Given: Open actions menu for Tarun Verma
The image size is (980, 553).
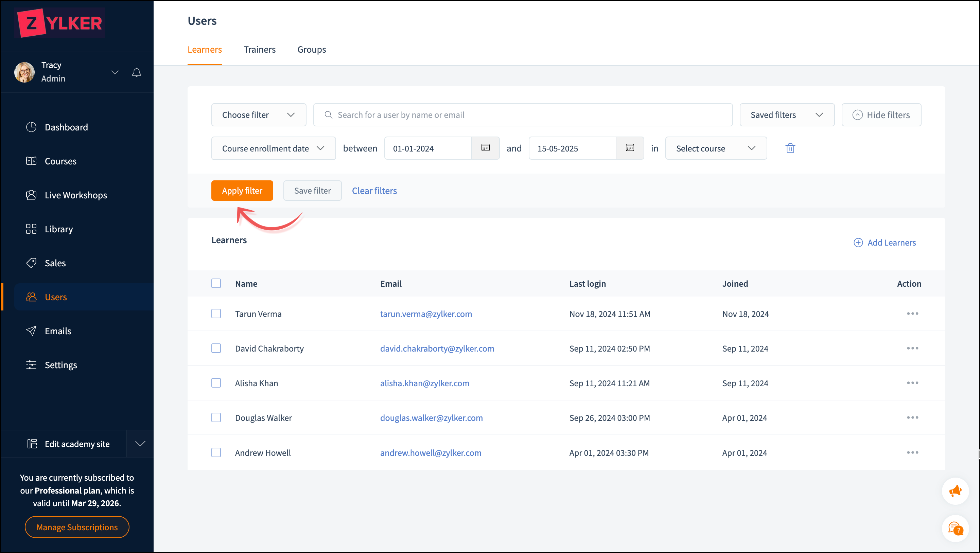Looking at the screenshot, I should pyautogui.click(x=912, y=314).
